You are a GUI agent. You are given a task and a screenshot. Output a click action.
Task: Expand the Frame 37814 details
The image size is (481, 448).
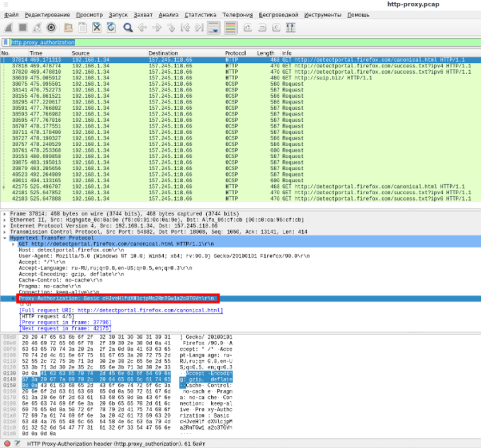click(4, 213)
